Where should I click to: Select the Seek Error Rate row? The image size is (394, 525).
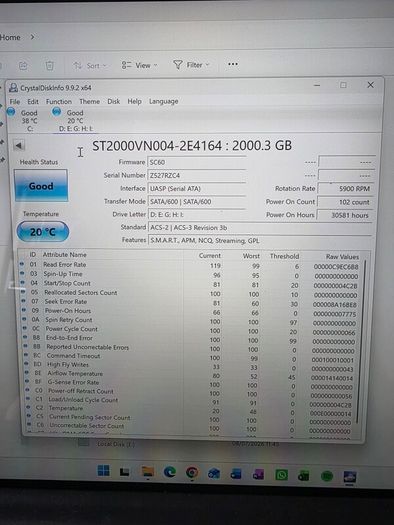189,302
